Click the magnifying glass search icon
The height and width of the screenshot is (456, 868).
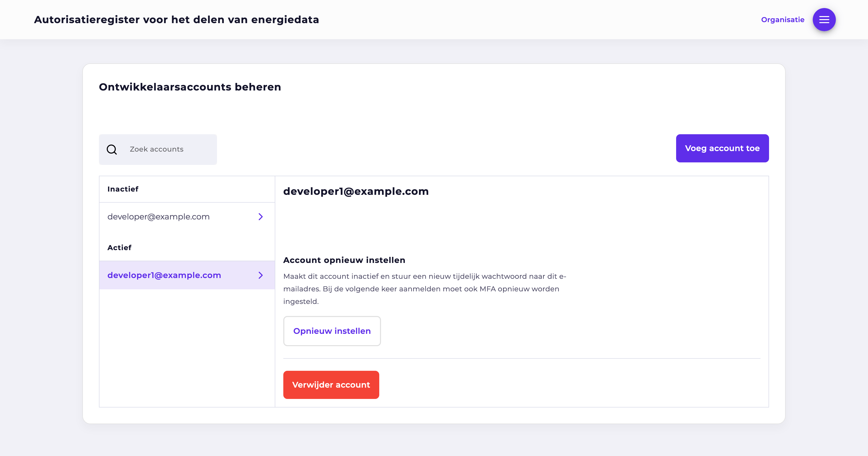tap(112, 149)
